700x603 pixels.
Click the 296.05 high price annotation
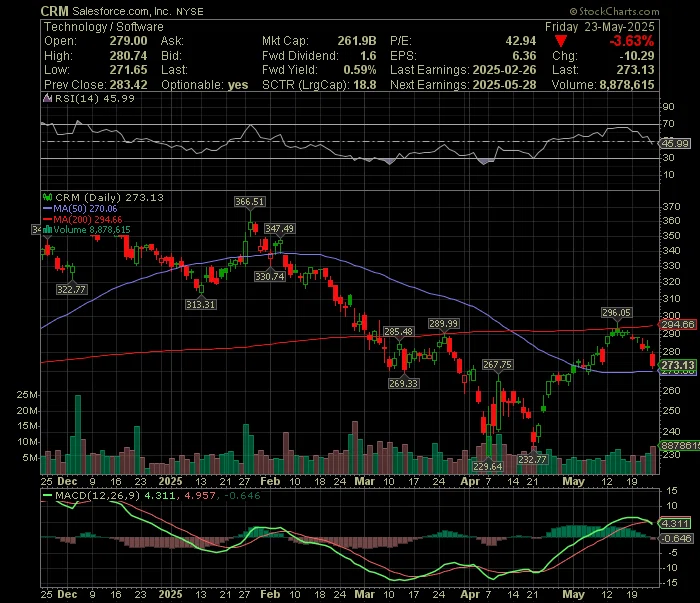(617, 312)
